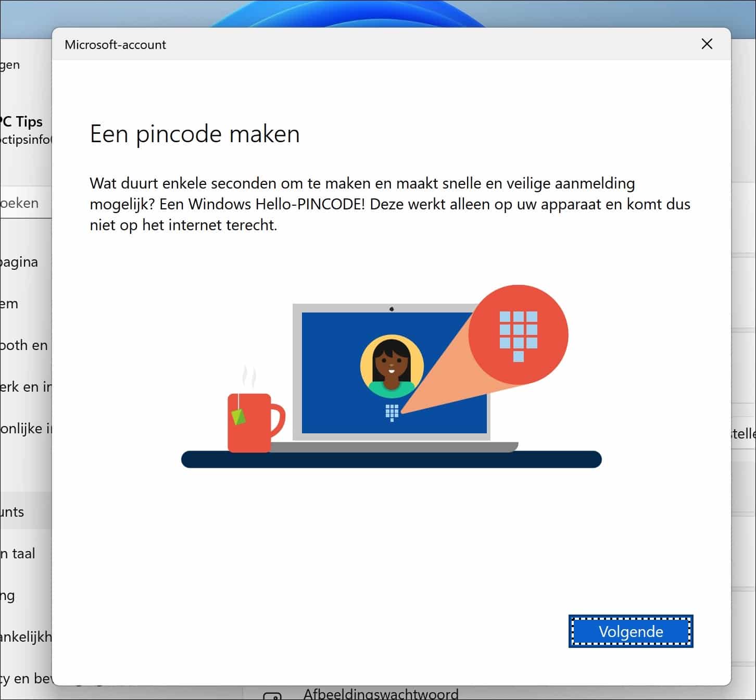Click the small PIN pad icon below the avatar
This screenshot has width=756, height=700.
pos(391,411)
